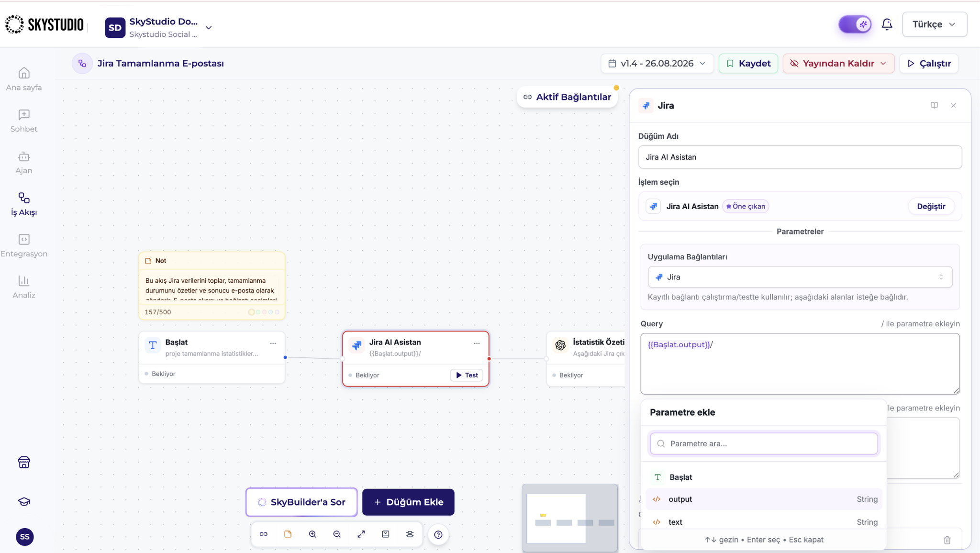Click the Jira Tamamlanma E-postası title
This screenshot has width=980, height=553.
click(x=160, y=64)
